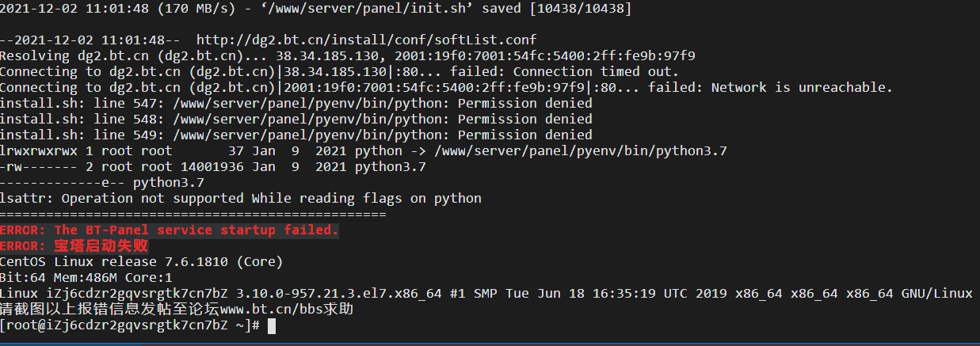Click the install.sh line 548 permission denied error

pos(296,119)
